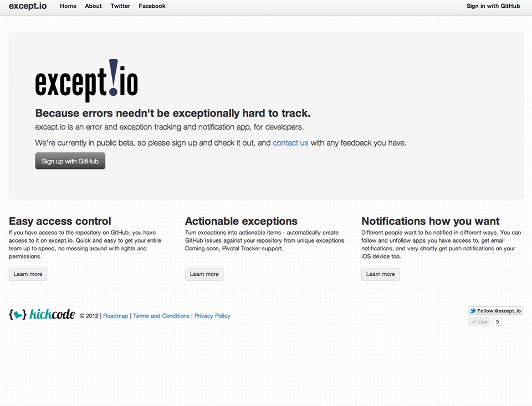Follow the contact us link
532x406 pixels.
click(x=290, y=143)
